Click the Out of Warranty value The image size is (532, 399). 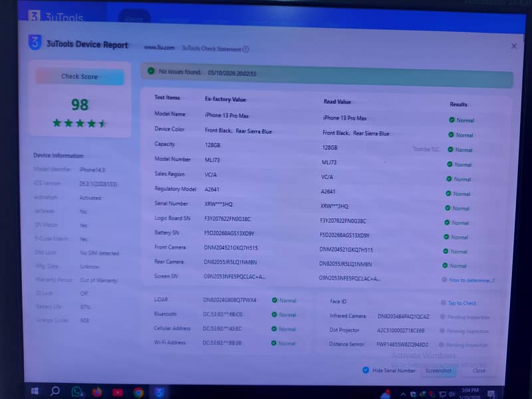pos(98,280)
